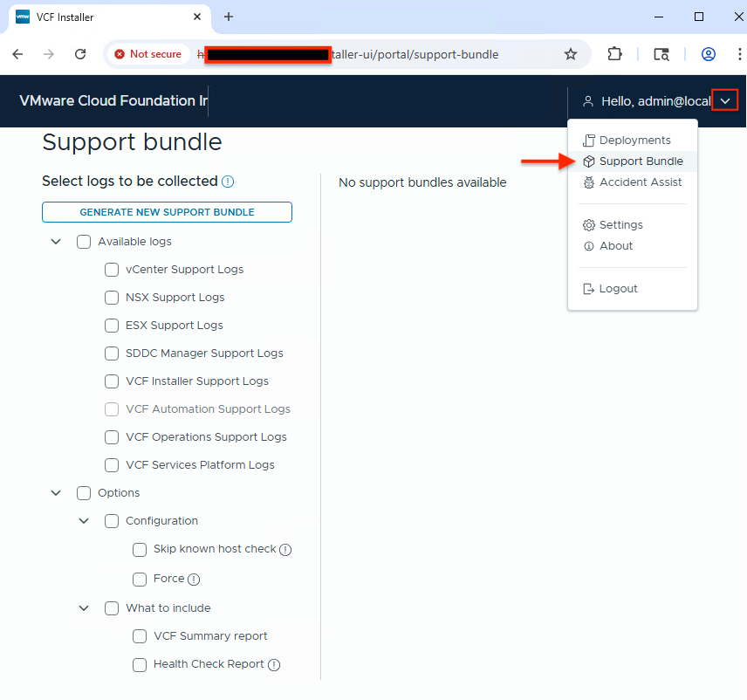
Task: Click Generate New Support Bundle button
Action: pyautogui.click(x=167, y=212)
